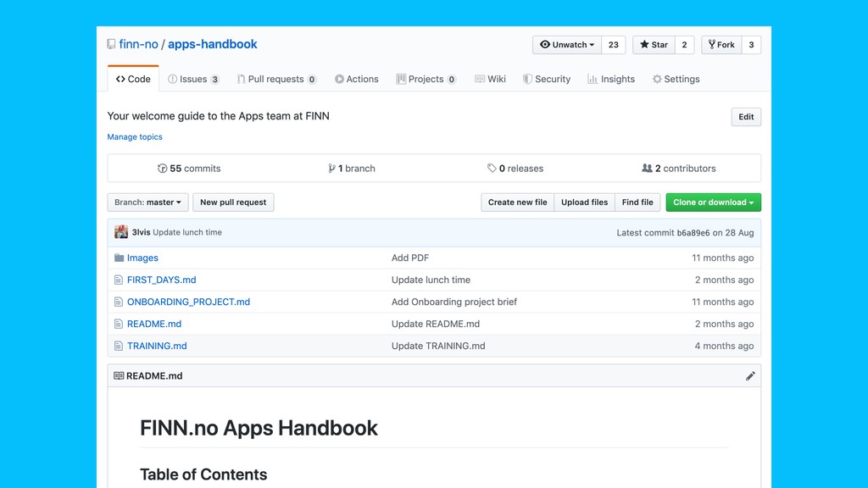The image size is (868, 488).
Task: Star the repository
Action: coord(654,45)
